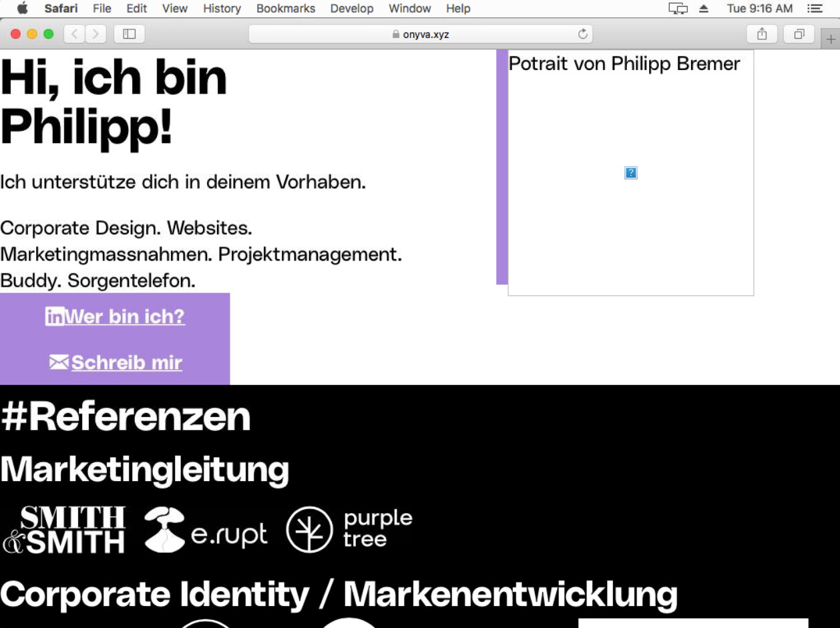Minimize the Safari window
Image resolution: width=840 pixels, height=628 pixels.
tap(32, 34)
